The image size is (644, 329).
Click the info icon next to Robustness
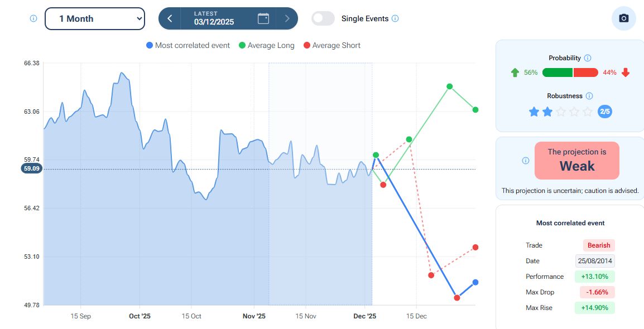[589, 96]
